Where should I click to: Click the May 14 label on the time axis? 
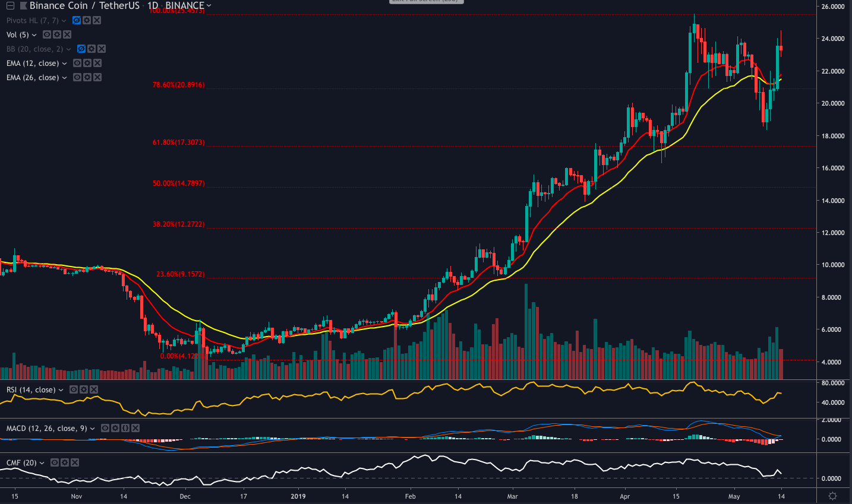(x=782, y=496)
